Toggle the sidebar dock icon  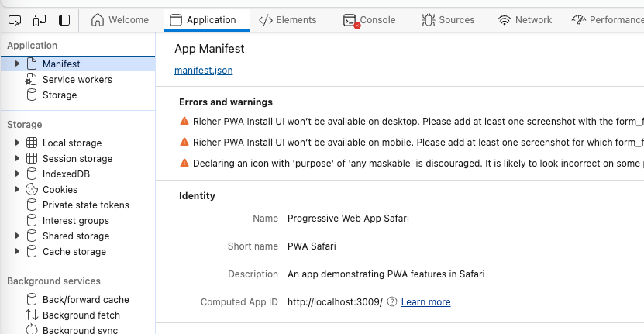coord(64,20)
